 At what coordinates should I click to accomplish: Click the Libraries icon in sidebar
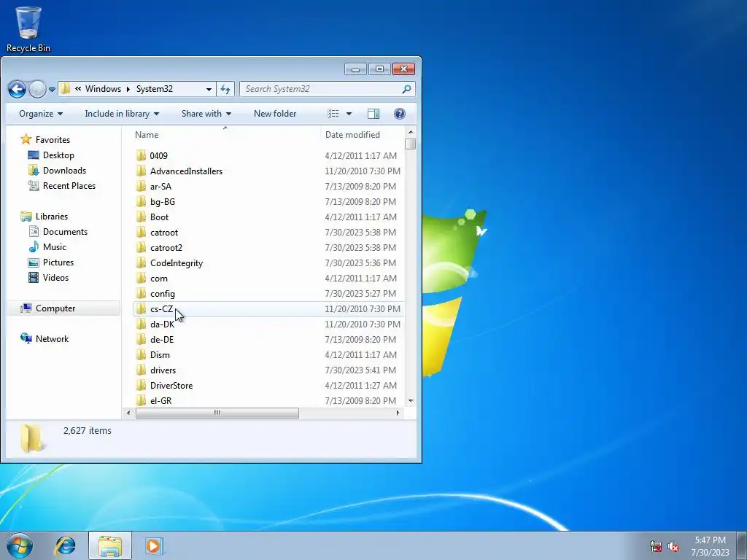click(x=26, y=216)
